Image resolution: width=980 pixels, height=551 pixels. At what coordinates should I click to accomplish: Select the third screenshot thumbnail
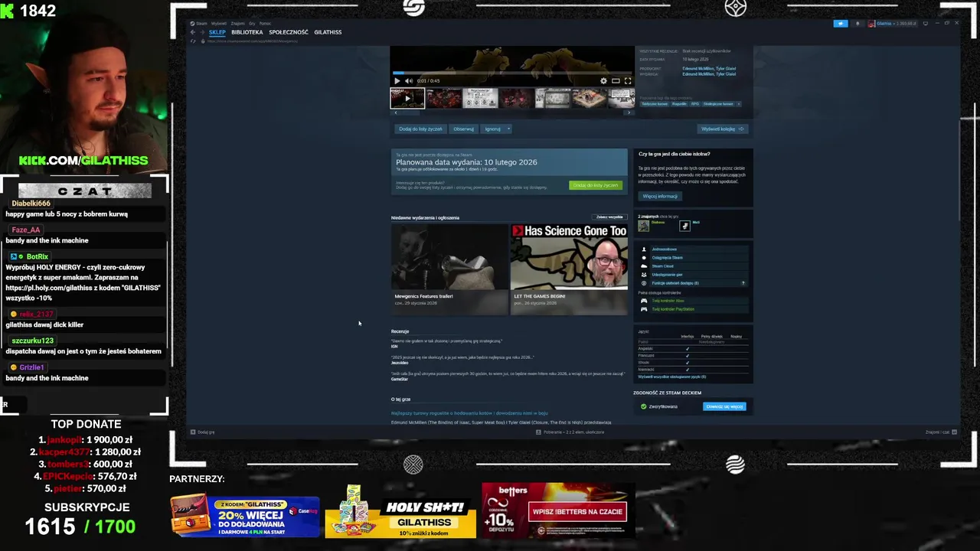(x=480, y=98)
